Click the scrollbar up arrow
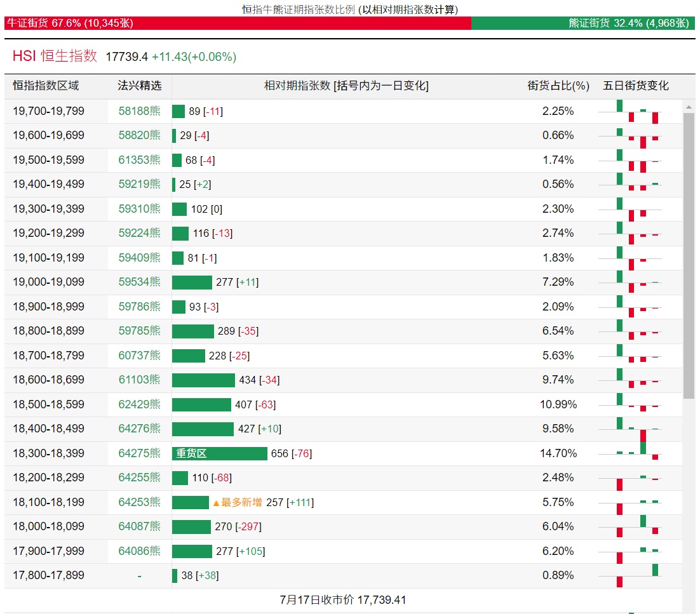 point(689,107)
